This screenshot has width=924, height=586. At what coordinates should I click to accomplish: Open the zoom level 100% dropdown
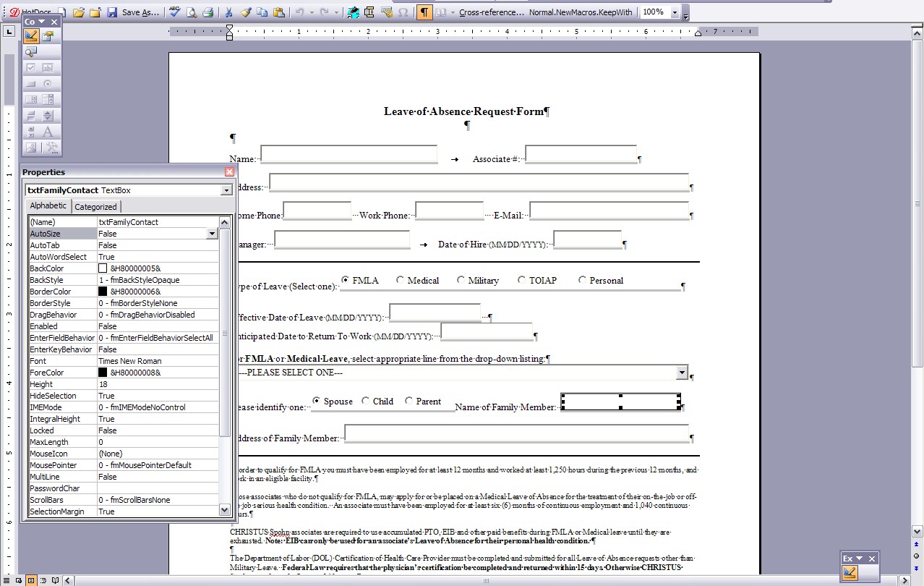tap(674, 12)
